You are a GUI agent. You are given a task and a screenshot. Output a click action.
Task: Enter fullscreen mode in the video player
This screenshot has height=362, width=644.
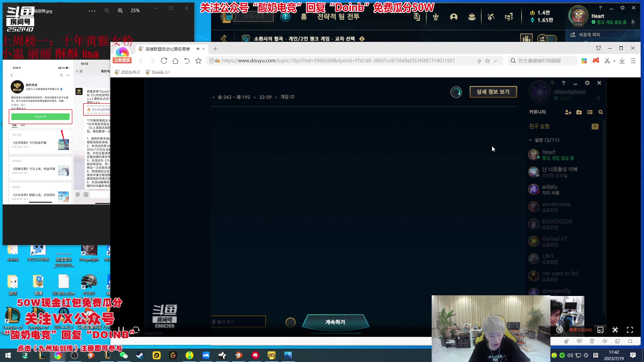[630, 330]
